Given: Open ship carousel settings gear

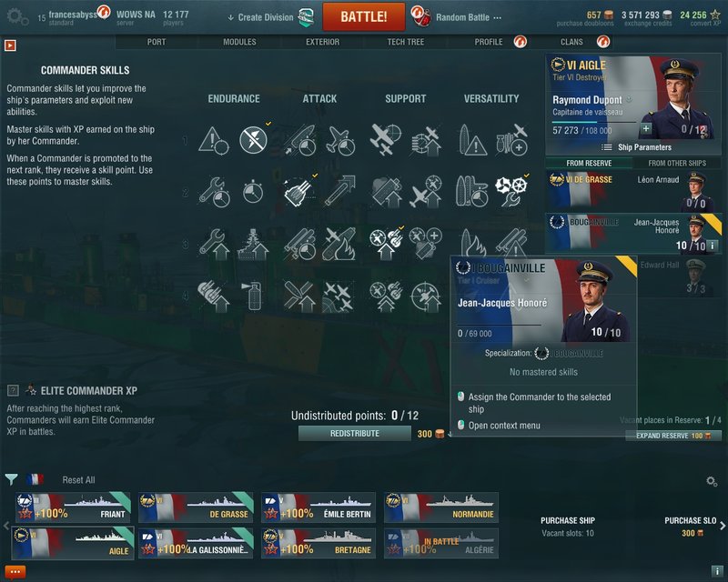Looking at the screenshot, I should tap(712, 481).
